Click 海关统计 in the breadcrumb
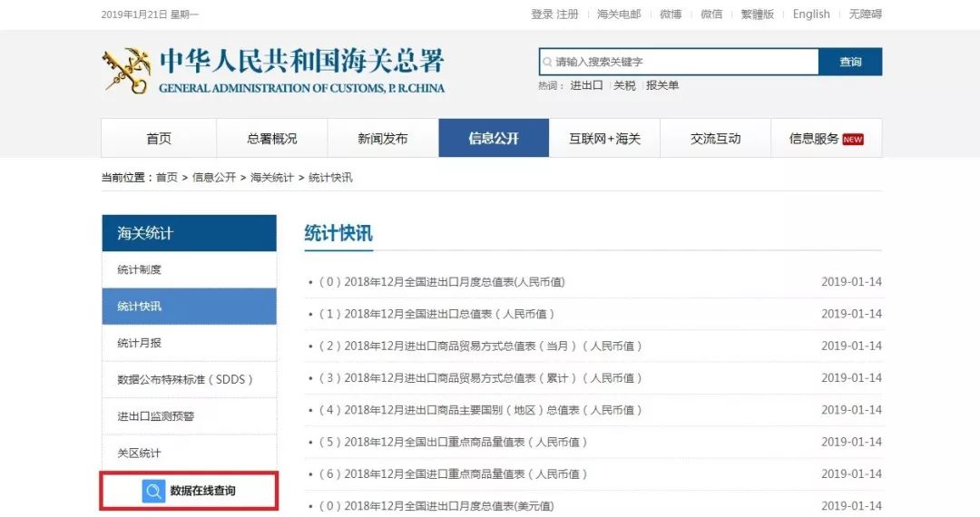Screen dimensions: 980x517 (x=272, y=178)
